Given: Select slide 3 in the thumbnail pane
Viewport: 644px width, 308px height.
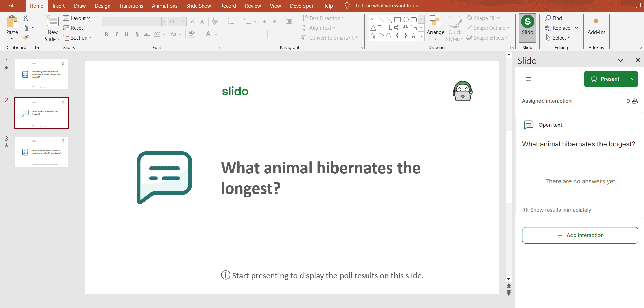Looking at the screenshot, I should coord(41,152).
